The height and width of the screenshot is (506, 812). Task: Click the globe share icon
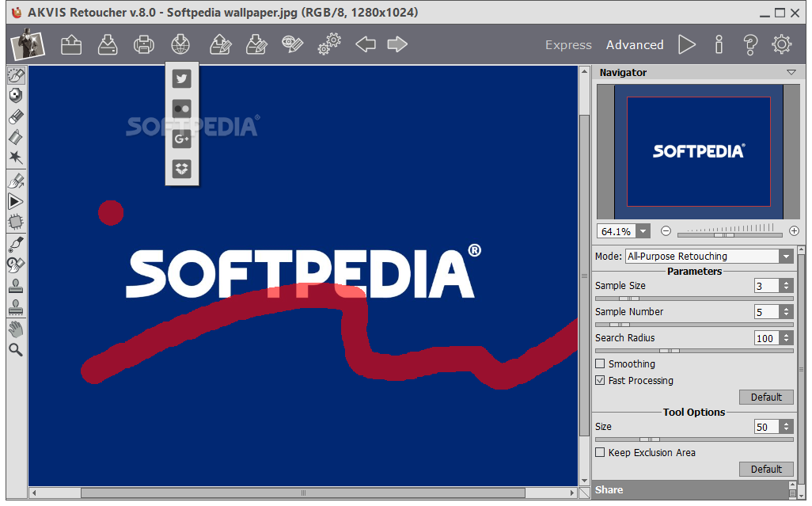(x=180, y=45)
